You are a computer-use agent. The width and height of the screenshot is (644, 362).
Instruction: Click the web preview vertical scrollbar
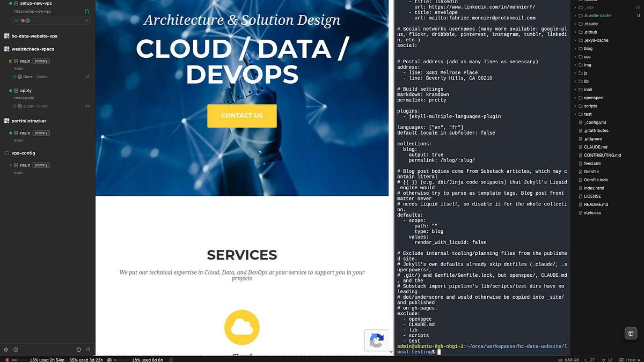[391, 177]
